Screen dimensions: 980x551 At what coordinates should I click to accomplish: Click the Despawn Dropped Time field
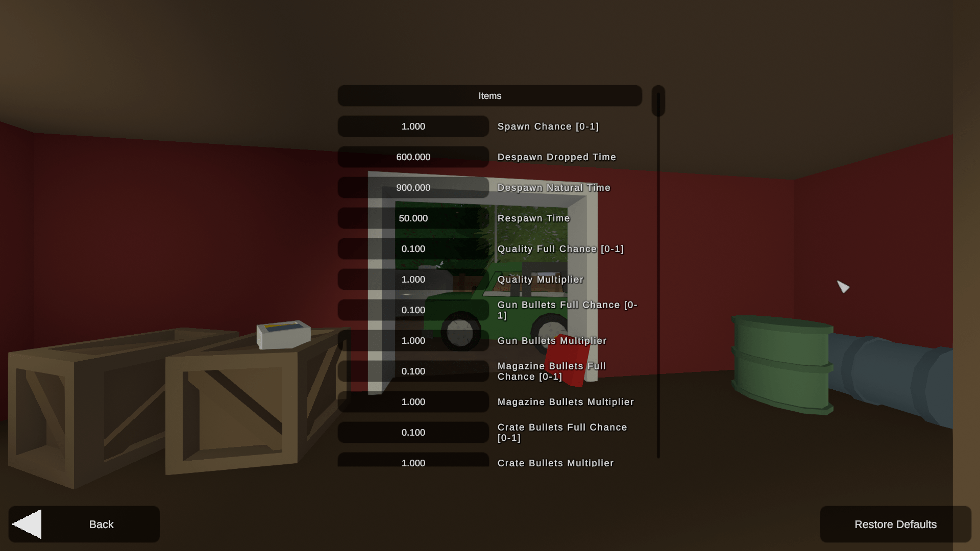pyautogui.click(x=413, y=157)
